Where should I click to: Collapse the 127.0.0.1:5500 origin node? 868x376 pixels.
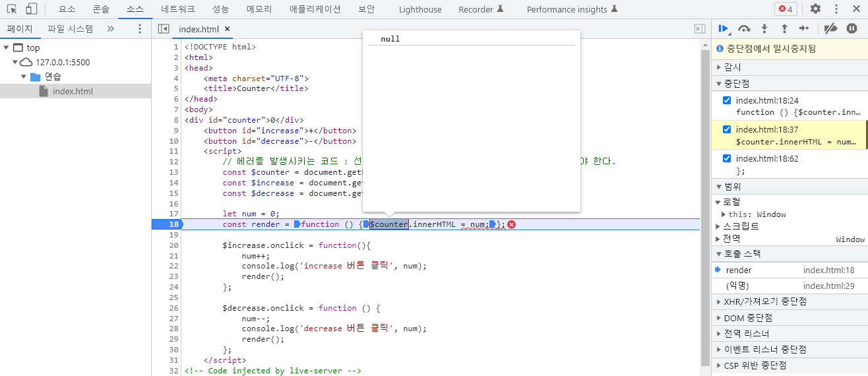tap(15, 62)
